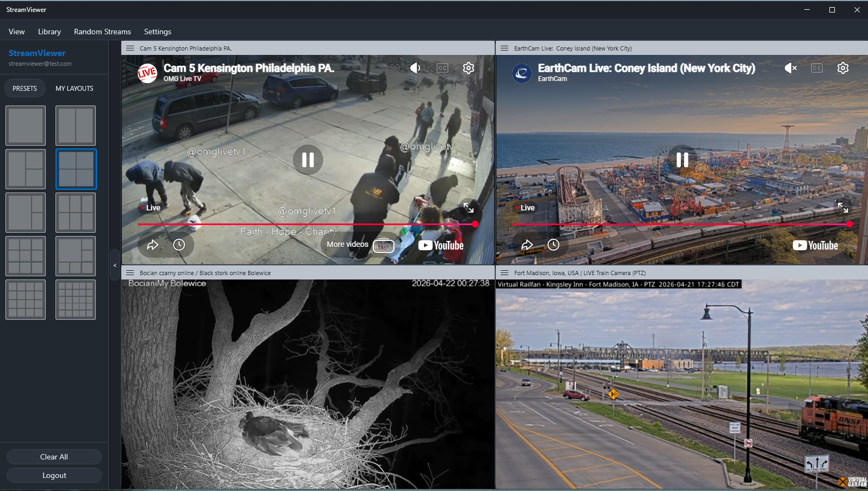Click share arrow on Kensington video
Image resolution: width=868 pixels, height=491 pixels.
click(153, 245)
